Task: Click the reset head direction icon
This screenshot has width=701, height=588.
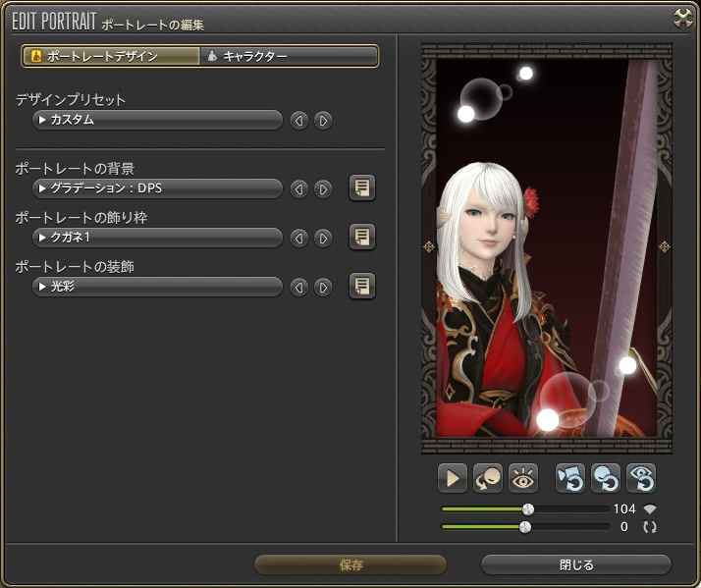Action: pyautogui.click(x=606, y=478)
